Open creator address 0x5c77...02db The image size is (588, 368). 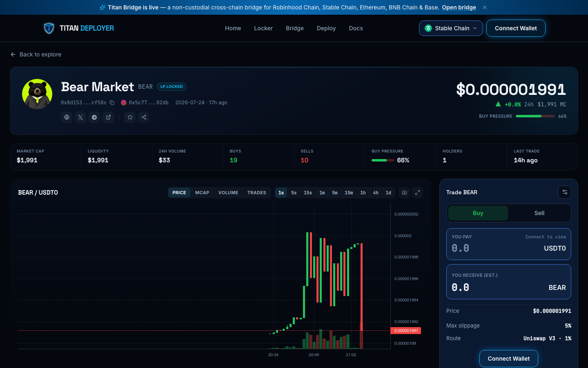point(145,103)
